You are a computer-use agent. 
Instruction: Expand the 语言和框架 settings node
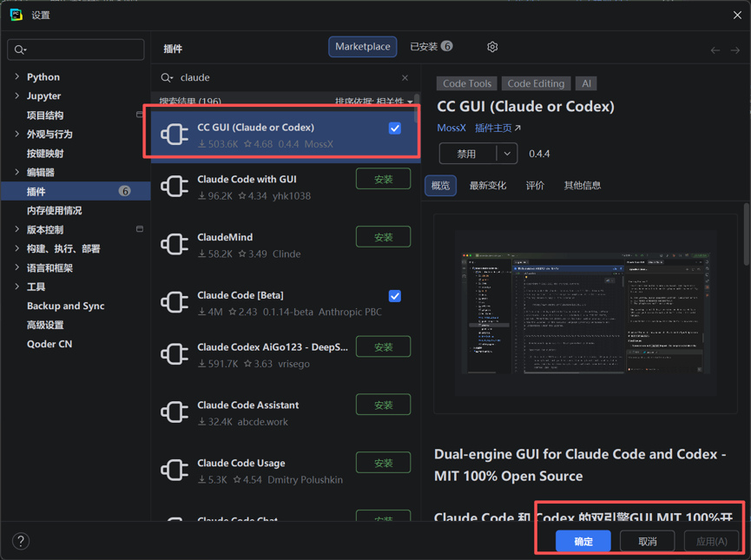(x=17, y=267)
